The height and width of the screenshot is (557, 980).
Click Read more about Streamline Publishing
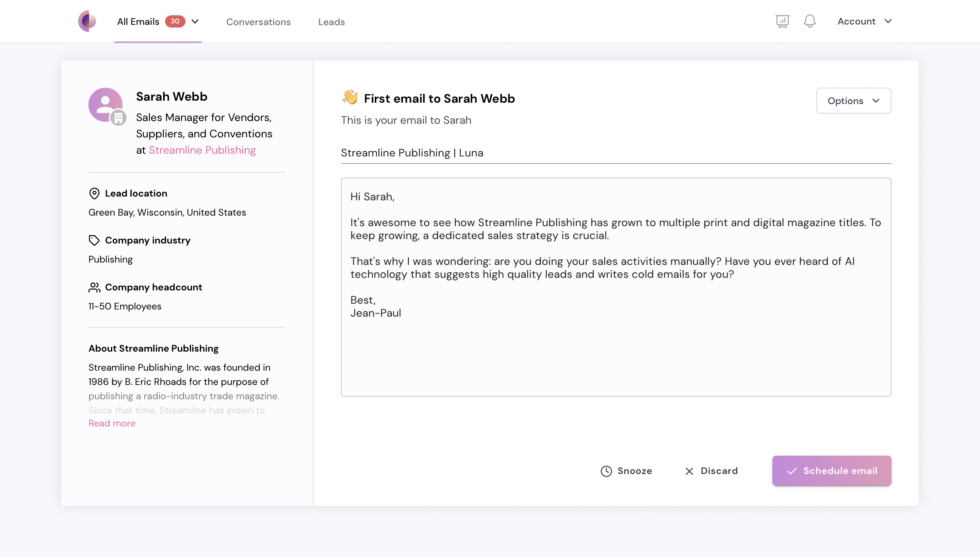[x=112, y=423]
